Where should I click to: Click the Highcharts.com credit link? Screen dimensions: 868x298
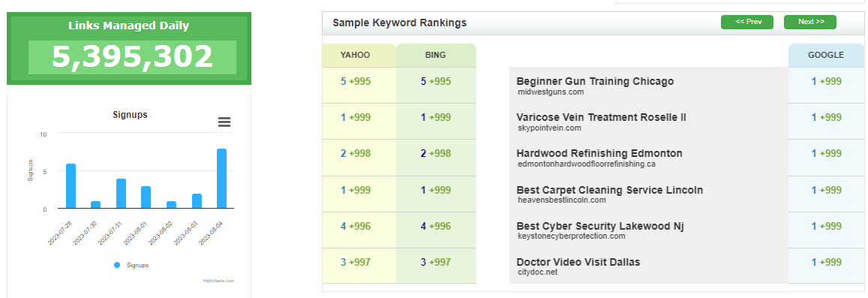[218, 281]
